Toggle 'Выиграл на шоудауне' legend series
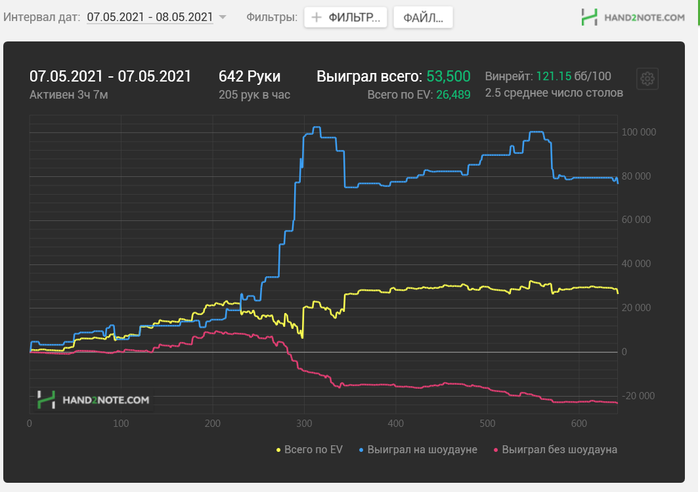 point(418,450)
